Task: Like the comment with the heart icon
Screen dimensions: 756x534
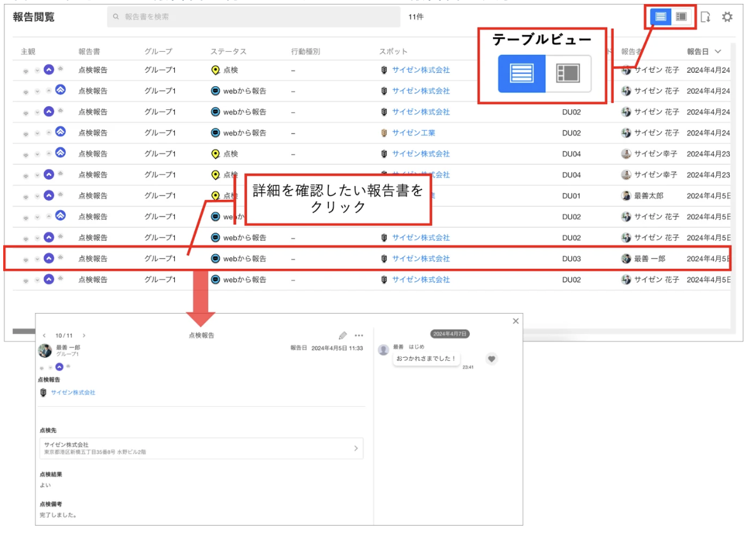Action: coord(491,358)
